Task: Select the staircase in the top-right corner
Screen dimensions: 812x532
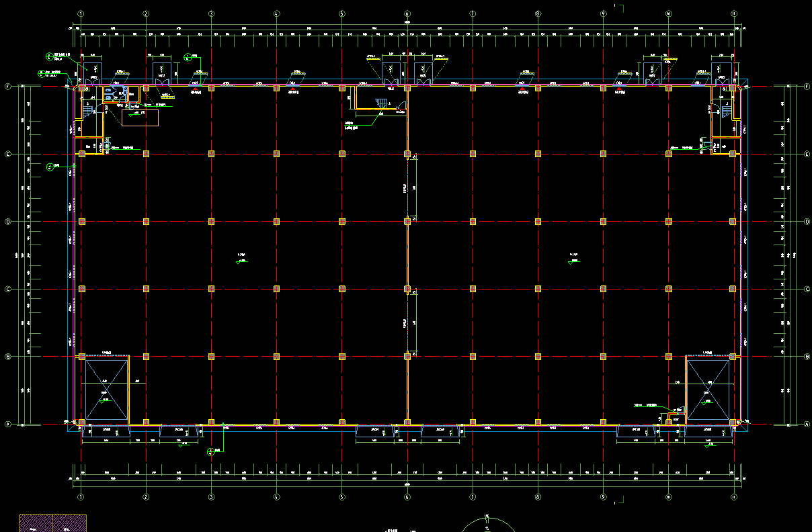Action: click(x=725, y=109)
